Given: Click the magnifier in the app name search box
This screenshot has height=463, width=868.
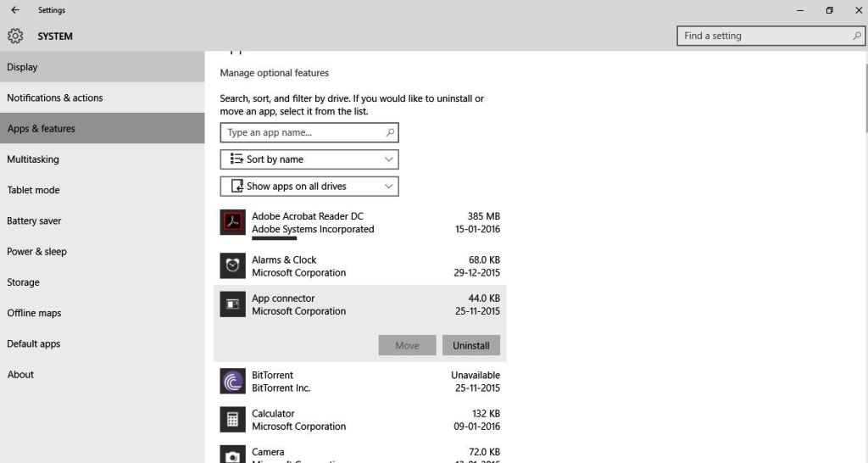Looking at the screenshot, I should [390, 132].
